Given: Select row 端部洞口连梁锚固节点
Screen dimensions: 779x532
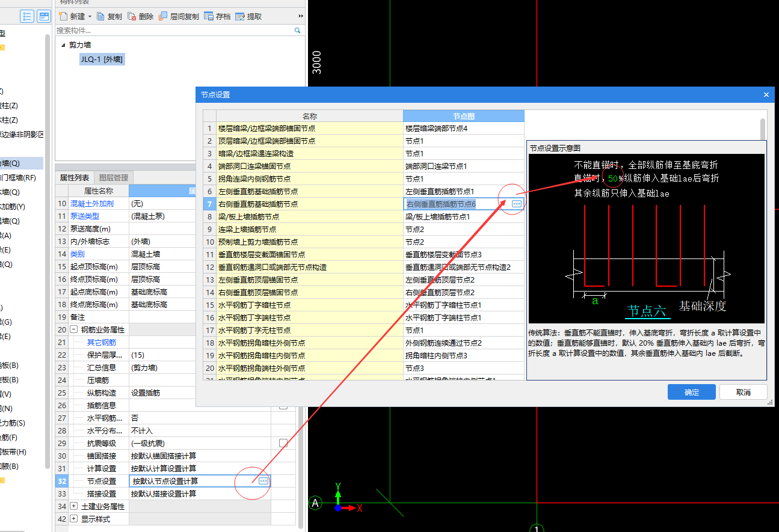Looking at the screenshot, I should pos(310,167).
